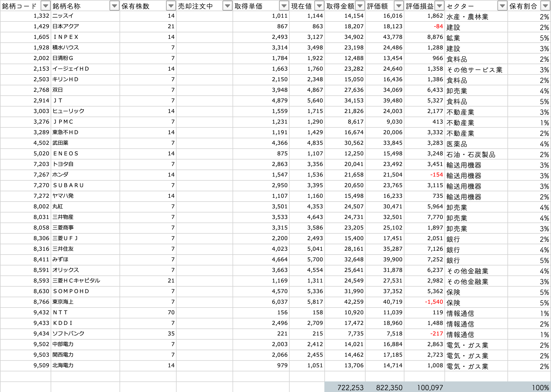
Task: Expand the 現在値 filter dropdown
Action: point(319,6)
